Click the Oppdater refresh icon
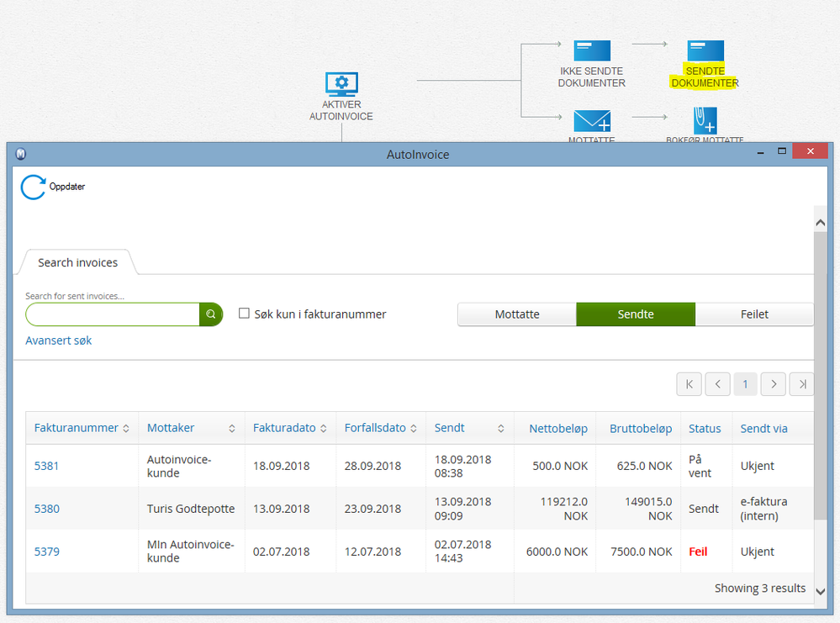840x623 pixels. [x=34, y=187]
